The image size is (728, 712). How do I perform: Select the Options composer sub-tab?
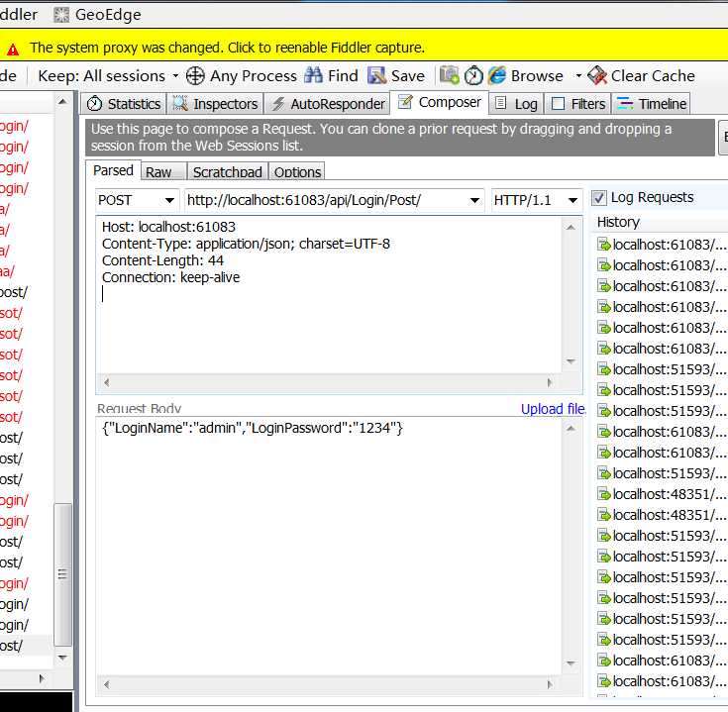click(297, 171)
